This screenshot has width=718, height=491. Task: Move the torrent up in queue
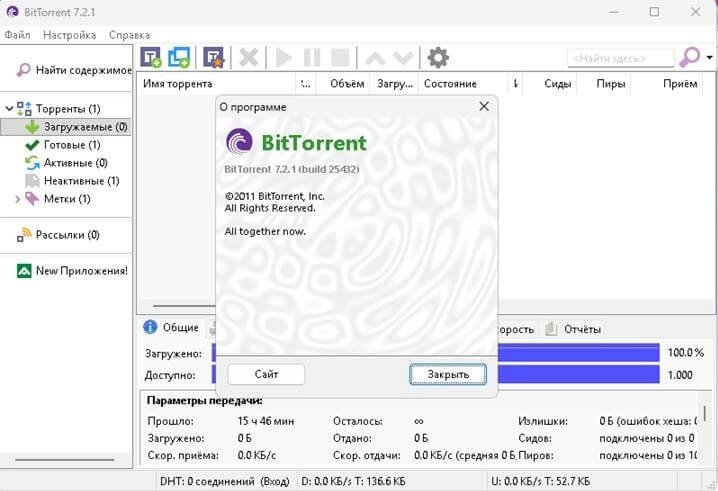[375, 58]
